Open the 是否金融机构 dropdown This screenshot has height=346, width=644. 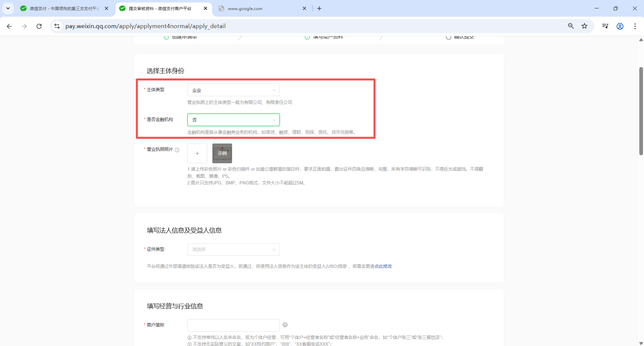tap(233, 120)
